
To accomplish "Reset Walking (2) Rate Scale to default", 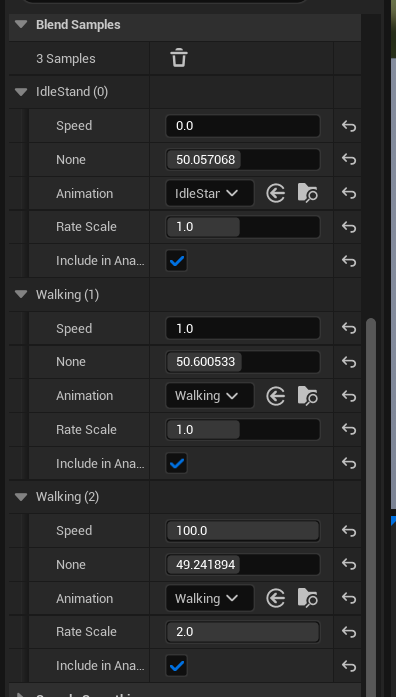I will click(x=349, y=632).
